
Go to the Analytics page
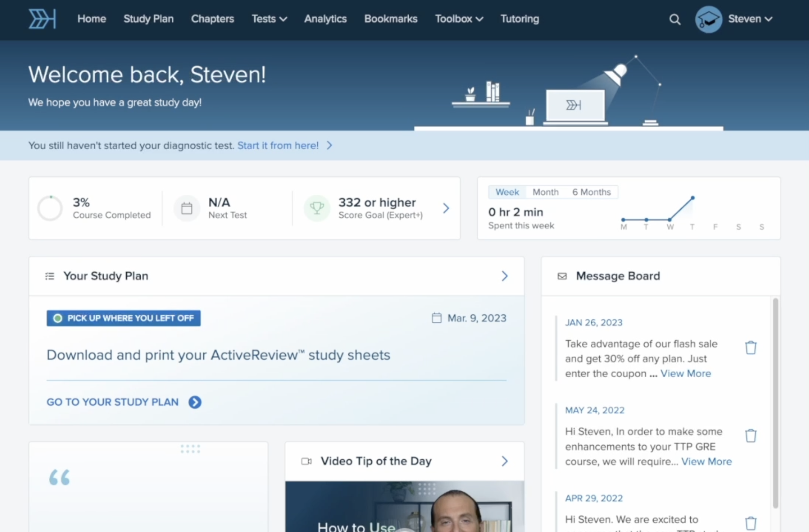tap(325, 19)
